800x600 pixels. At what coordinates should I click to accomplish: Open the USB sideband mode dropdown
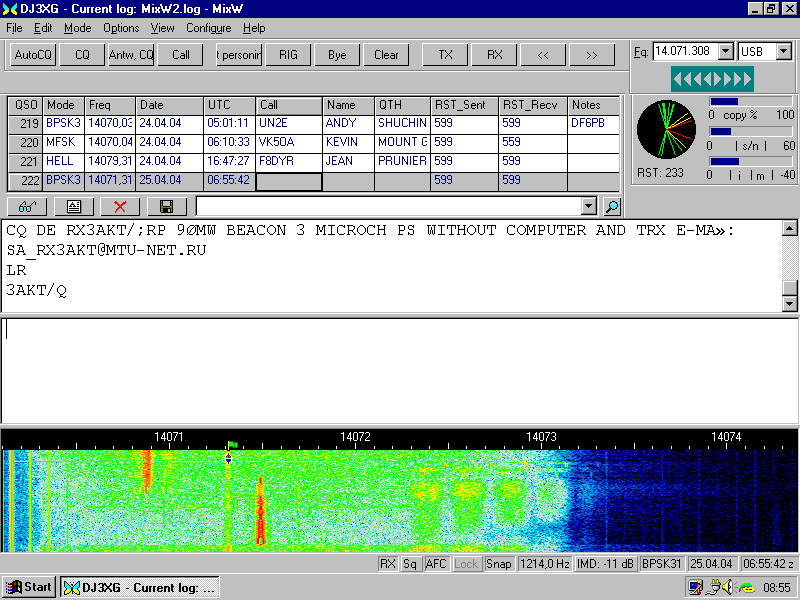(x=783, y=51)
